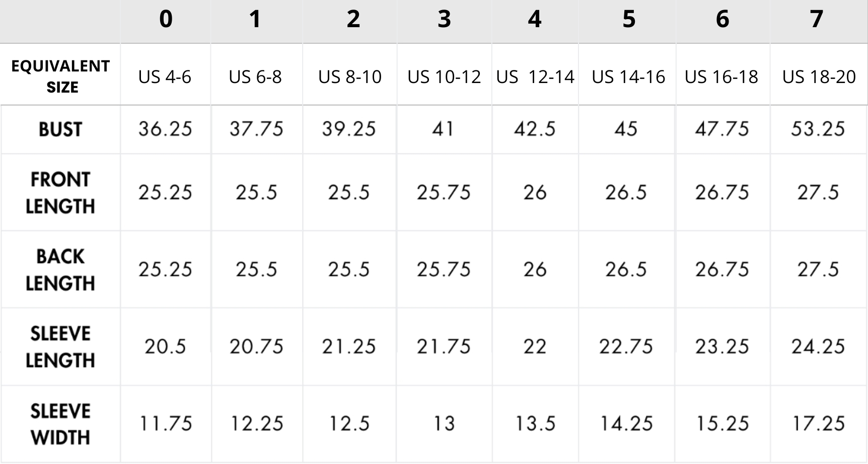Select the US 10-12 cell

pyautogui.click(x=444, y=77)
